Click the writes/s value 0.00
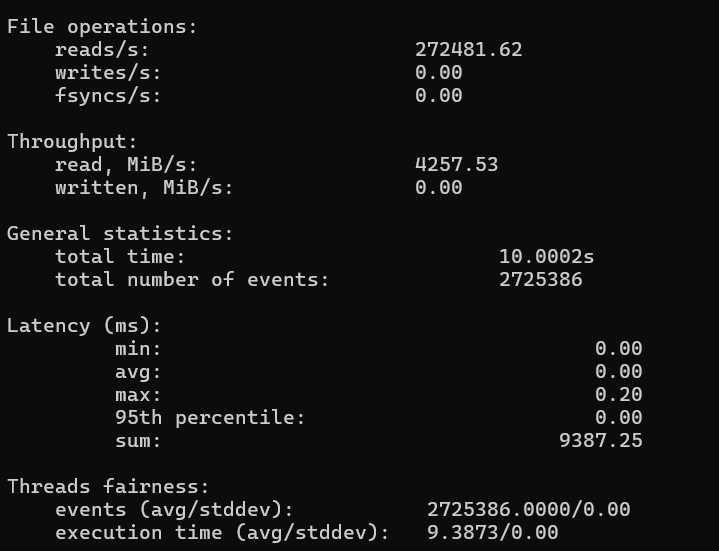This screenshot has width=719, height=551. 438,73
